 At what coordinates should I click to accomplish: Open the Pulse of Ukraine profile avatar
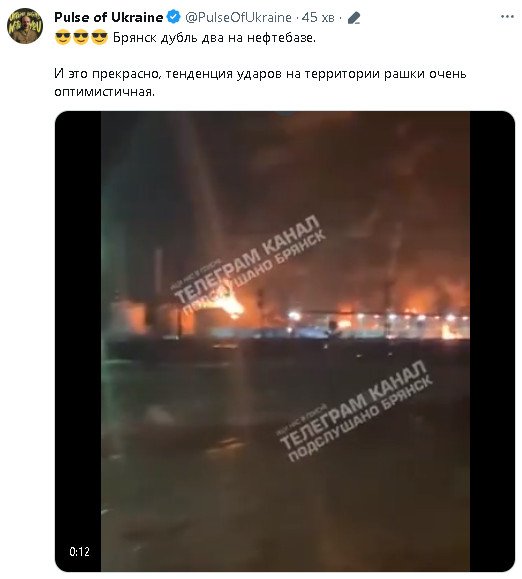tap(25, 26)
